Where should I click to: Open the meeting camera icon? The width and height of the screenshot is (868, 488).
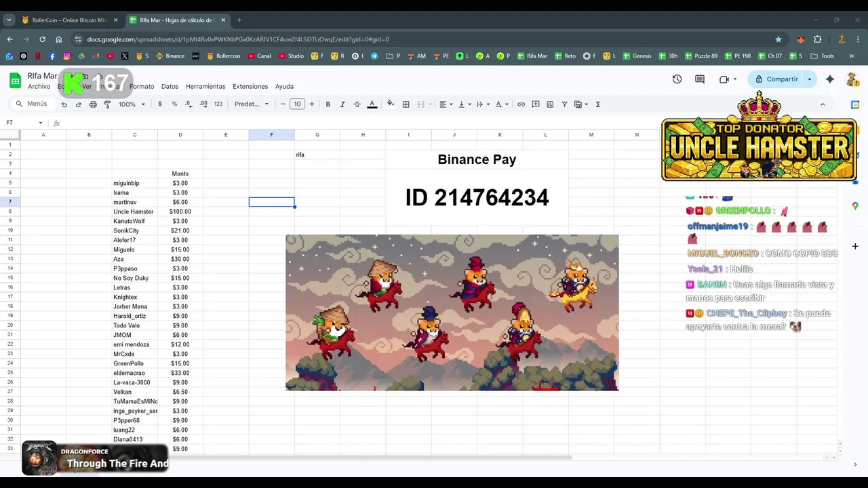tap(724, 79)
